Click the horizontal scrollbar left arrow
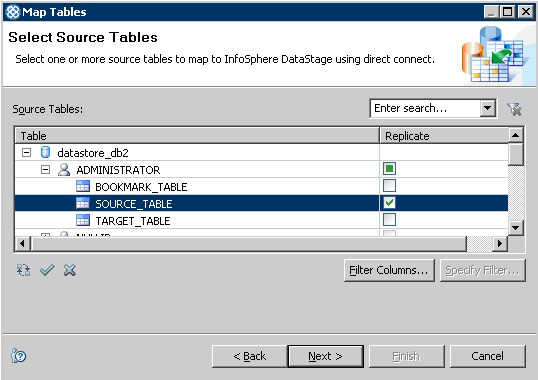This screenshot has width=538, height=380. pyautogui.click(x=22, y=244)
